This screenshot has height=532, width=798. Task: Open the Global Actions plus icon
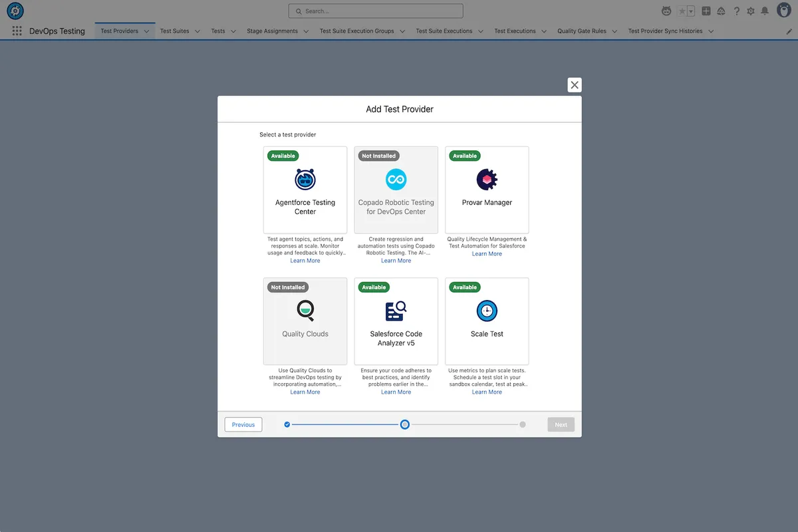(706, 11)
